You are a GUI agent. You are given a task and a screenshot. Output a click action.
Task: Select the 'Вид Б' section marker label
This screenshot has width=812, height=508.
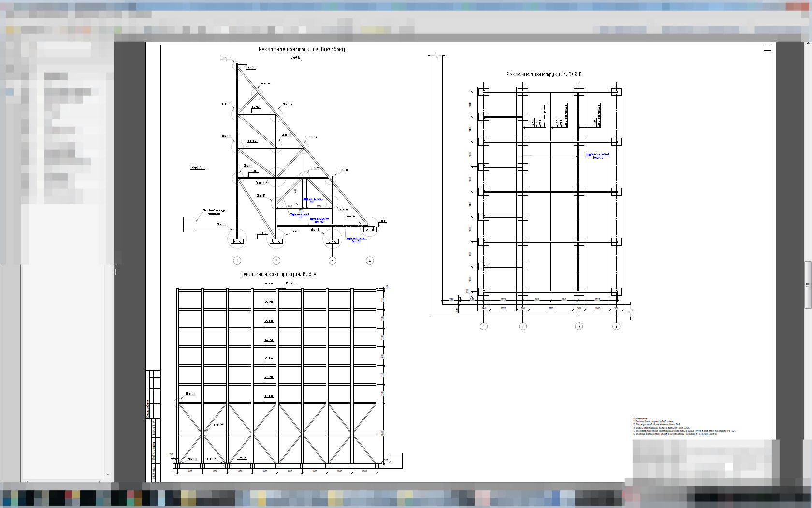(295, 57)
